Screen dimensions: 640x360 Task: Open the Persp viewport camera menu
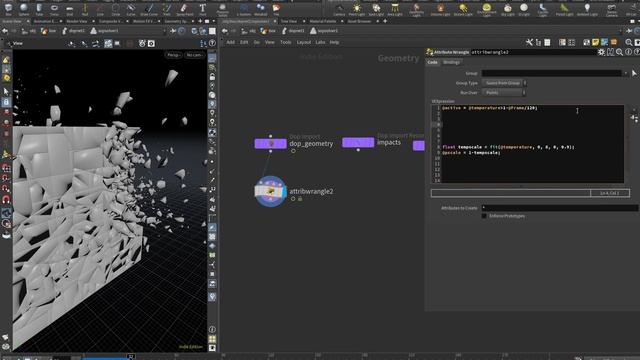point(173,55)
